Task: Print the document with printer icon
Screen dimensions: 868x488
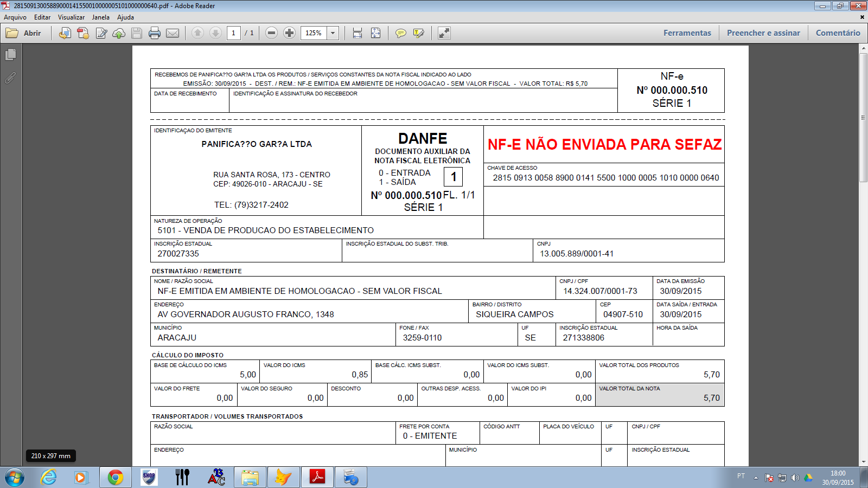Action: tap(155, 33)
